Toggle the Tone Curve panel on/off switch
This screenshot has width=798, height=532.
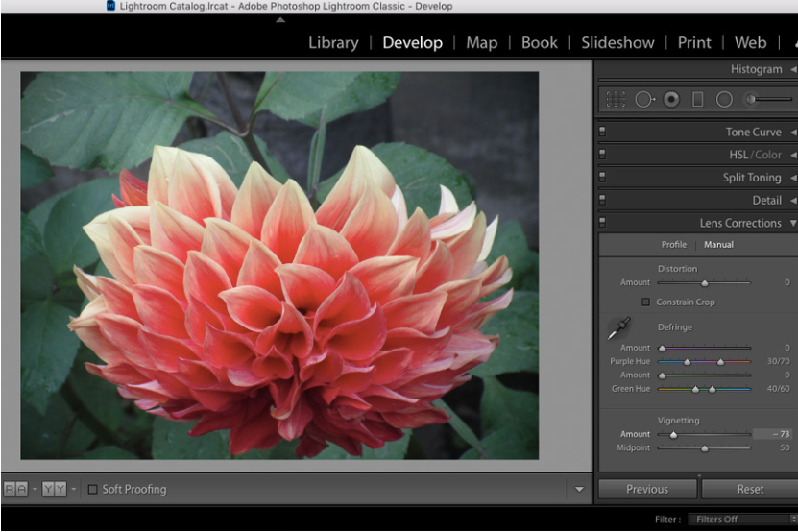602,132
